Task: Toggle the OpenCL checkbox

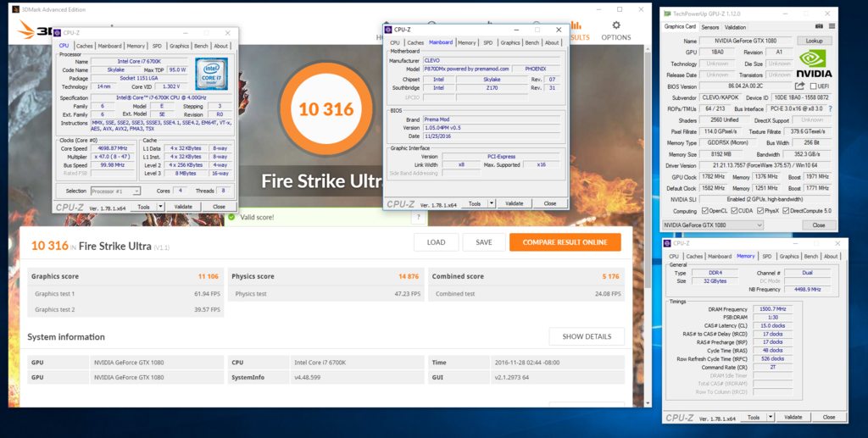Action: [x=704, y=211]
